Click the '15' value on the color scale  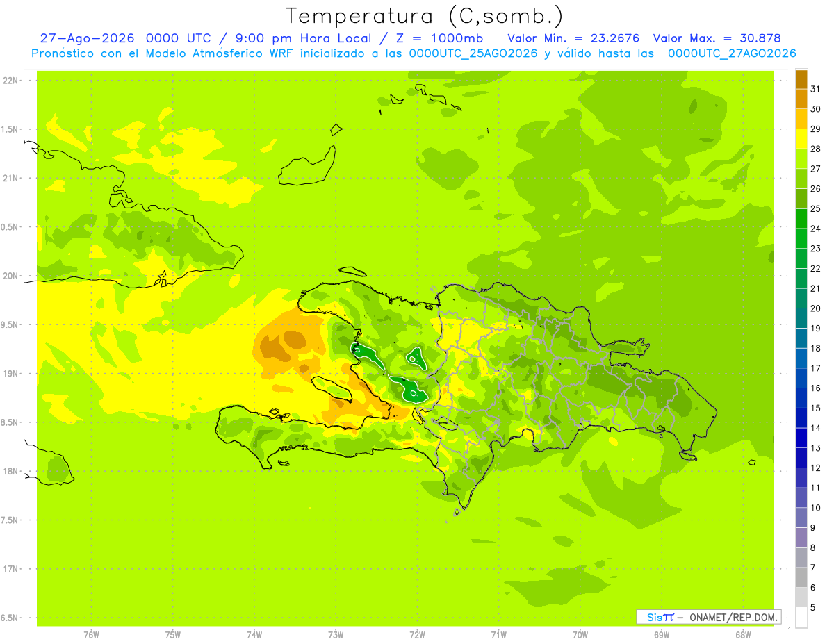point(816,408)
